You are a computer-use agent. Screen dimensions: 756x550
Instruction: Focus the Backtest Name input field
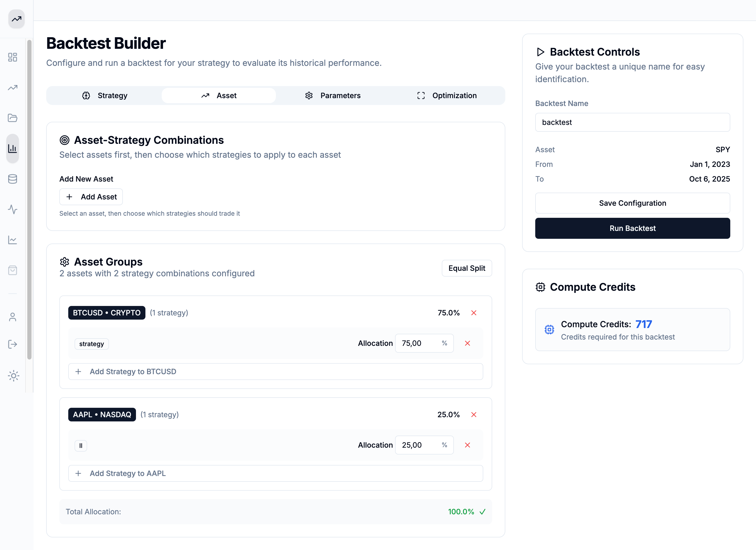coord(632,122)
